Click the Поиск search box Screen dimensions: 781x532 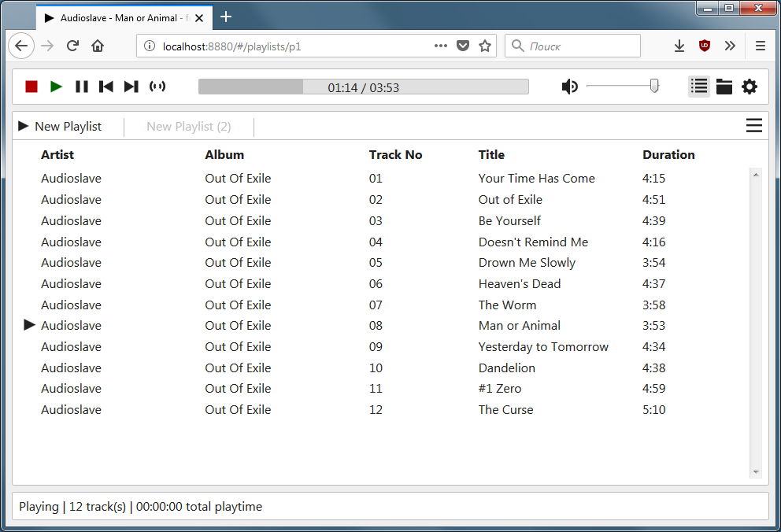pyautogui.click(x=572, y=46)
